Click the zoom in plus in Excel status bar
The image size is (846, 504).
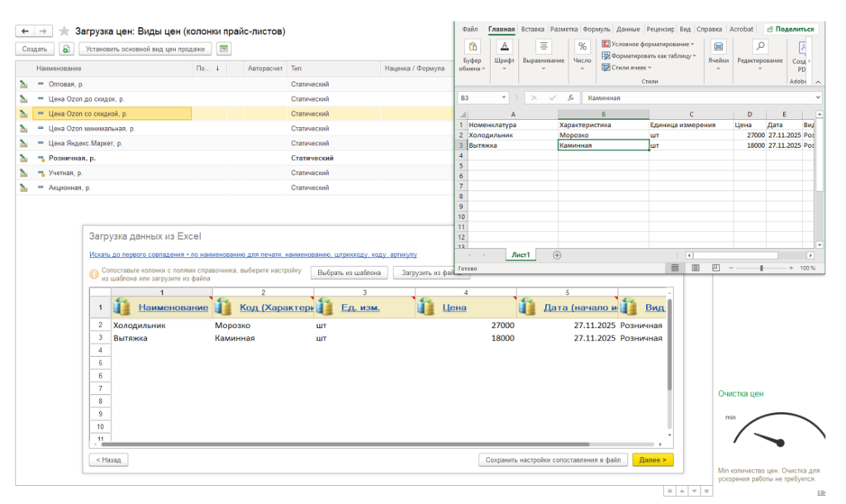click(791, 269)
